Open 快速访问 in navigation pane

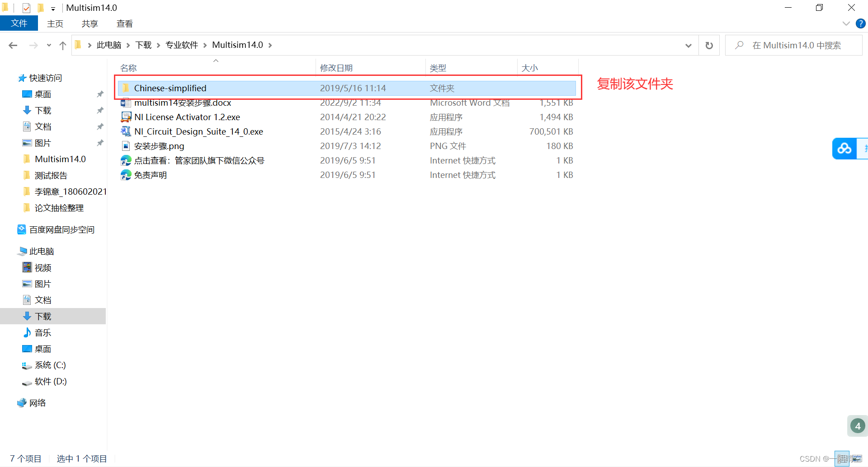coord(45,78)
